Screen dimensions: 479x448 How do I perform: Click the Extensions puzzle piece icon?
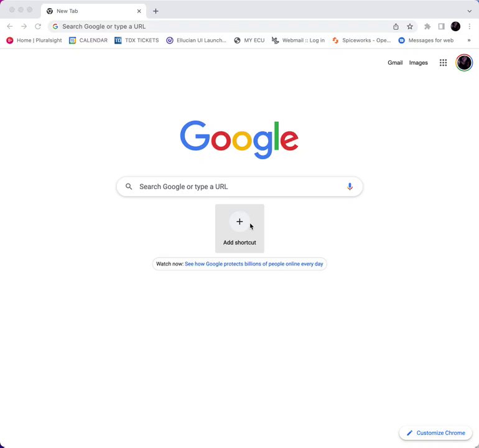click(427, 27)
